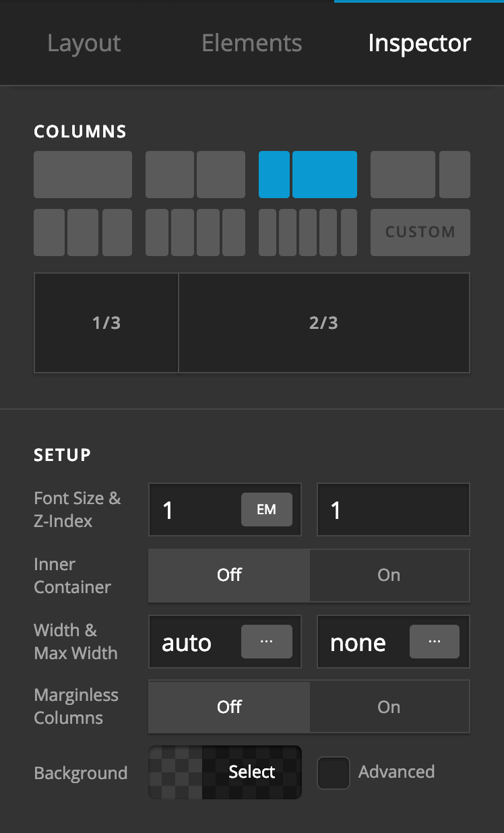
Task: Select the four equal columns layout icon
Action: pos(195,233)
